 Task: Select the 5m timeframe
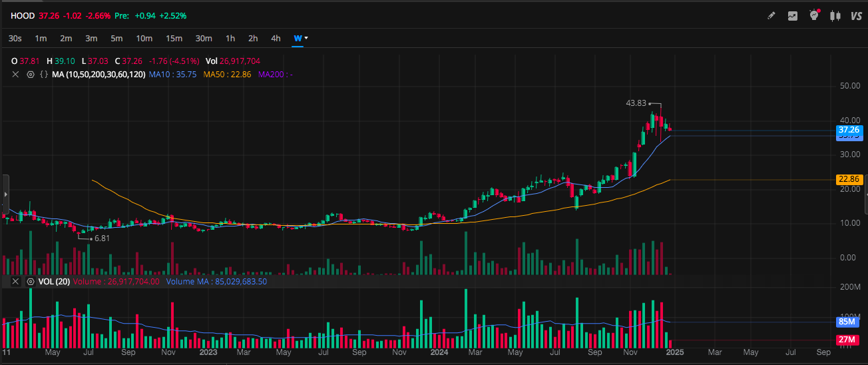(x=116, y=38)
